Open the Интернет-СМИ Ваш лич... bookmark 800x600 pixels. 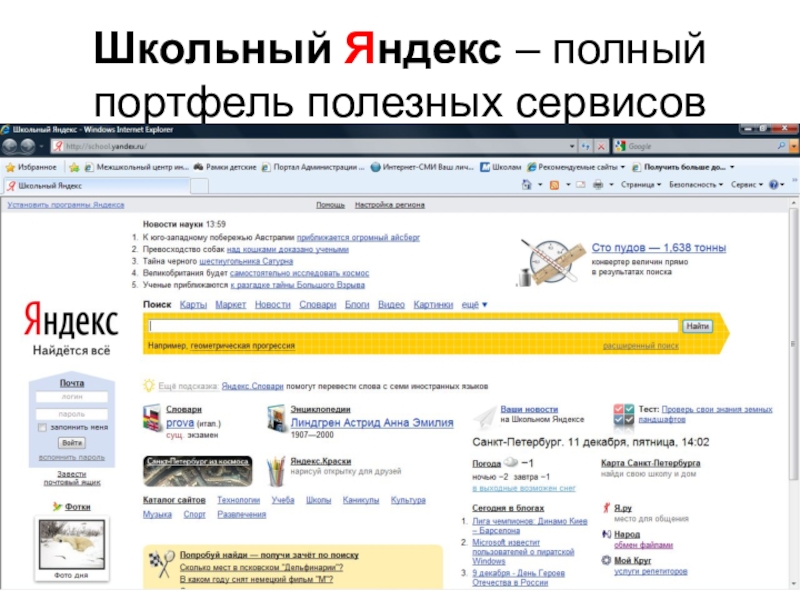coord(422,167)
